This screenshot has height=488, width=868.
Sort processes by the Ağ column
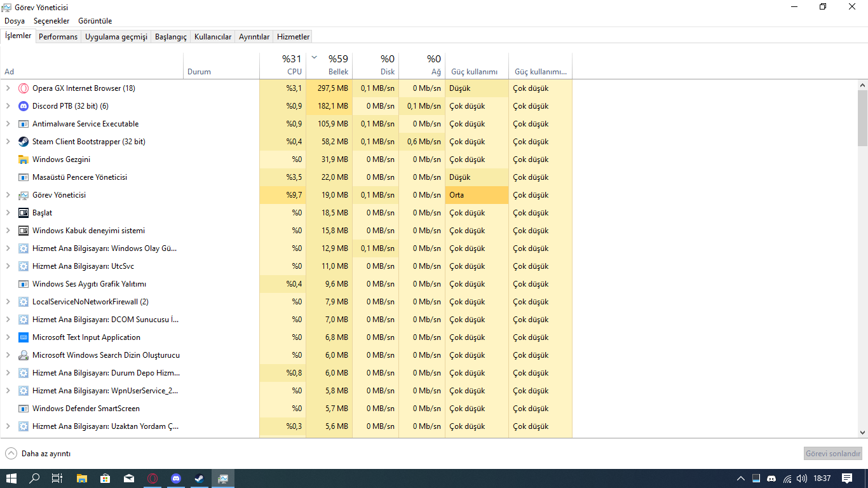click(x=422, y=65)
